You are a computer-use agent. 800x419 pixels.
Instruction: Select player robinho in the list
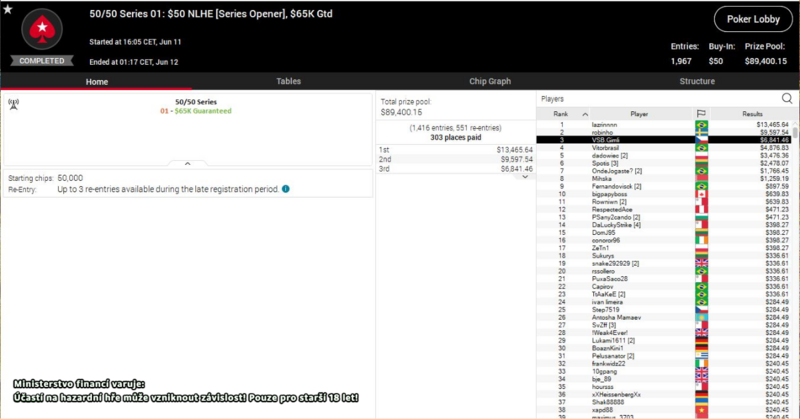(602, 132)
